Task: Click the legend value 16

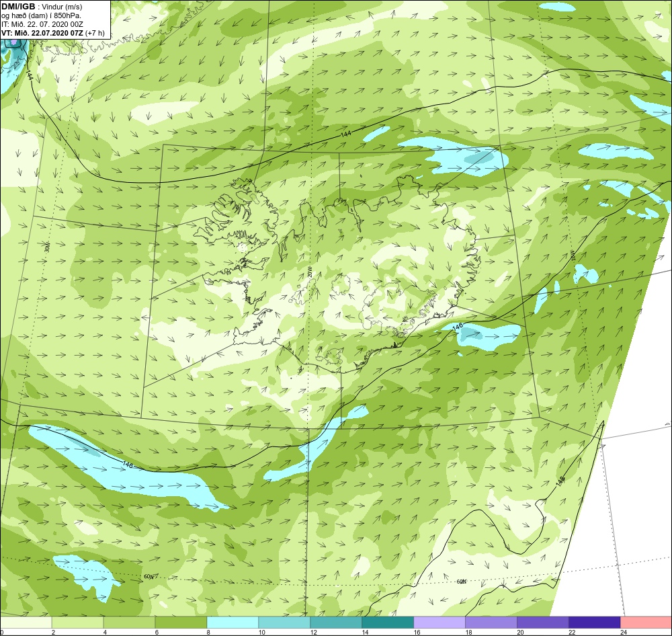Action: click(x=417, y=632)
